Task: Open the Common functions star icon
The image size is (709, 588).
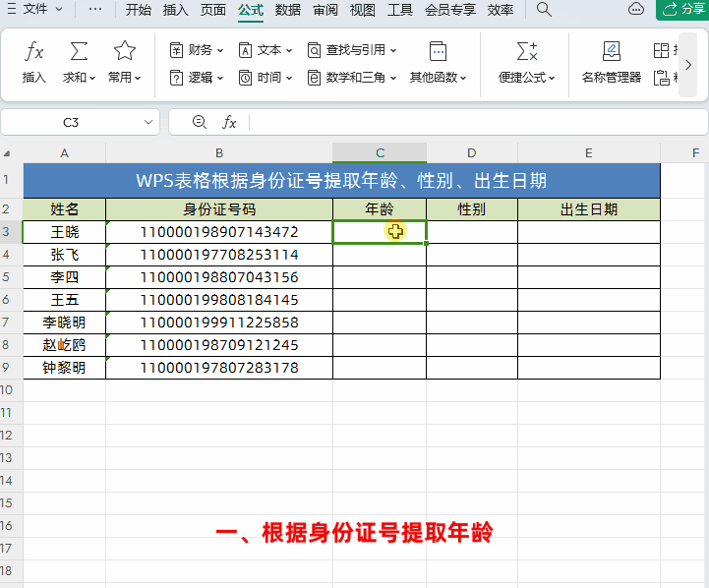Action: point(124,51)
